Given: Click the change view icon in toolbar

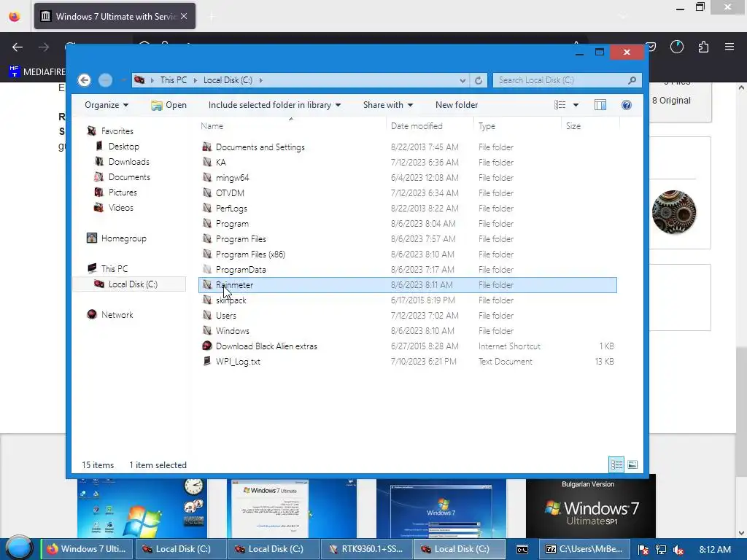Looking at the screenshot, I should (x=560, y=105).
